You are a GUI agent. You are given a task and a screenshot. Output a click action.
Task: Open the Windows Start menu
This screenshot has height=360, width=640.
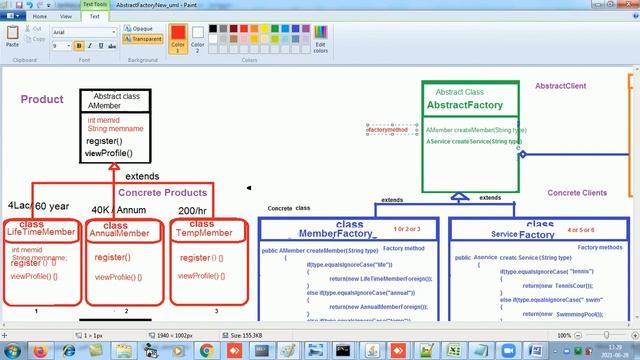(x=13, y=351)
